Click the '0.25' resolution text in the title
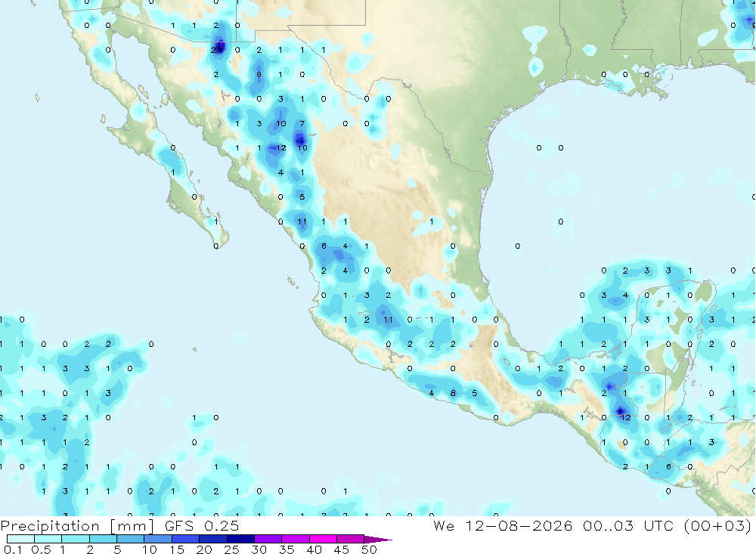 click(222, 525)
